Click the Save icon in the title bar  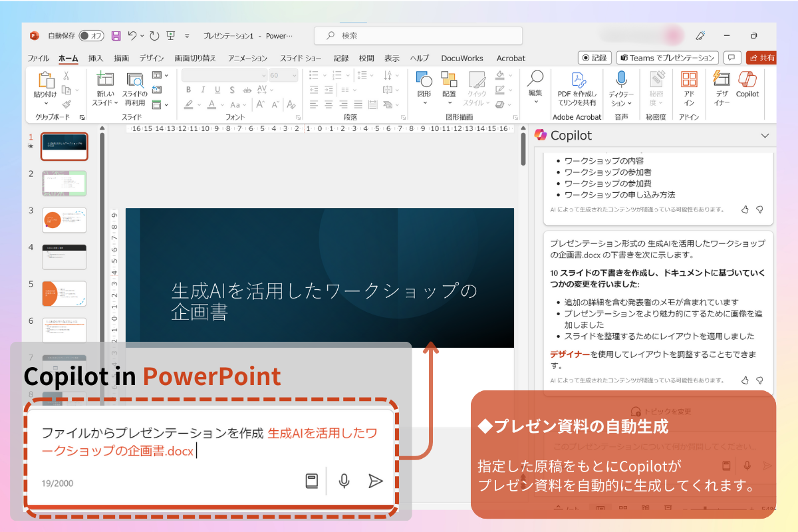[x=116, y=36]
